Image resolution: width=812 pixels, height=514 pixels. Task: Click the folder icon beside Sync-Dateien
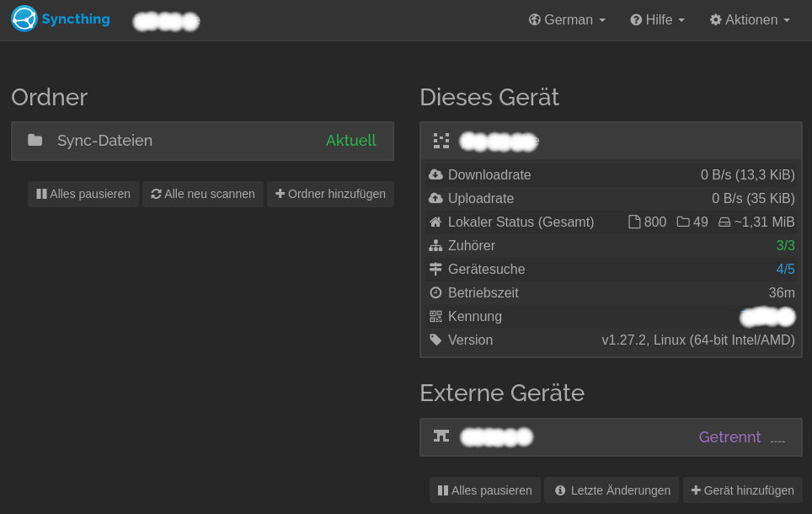point(35,141)
